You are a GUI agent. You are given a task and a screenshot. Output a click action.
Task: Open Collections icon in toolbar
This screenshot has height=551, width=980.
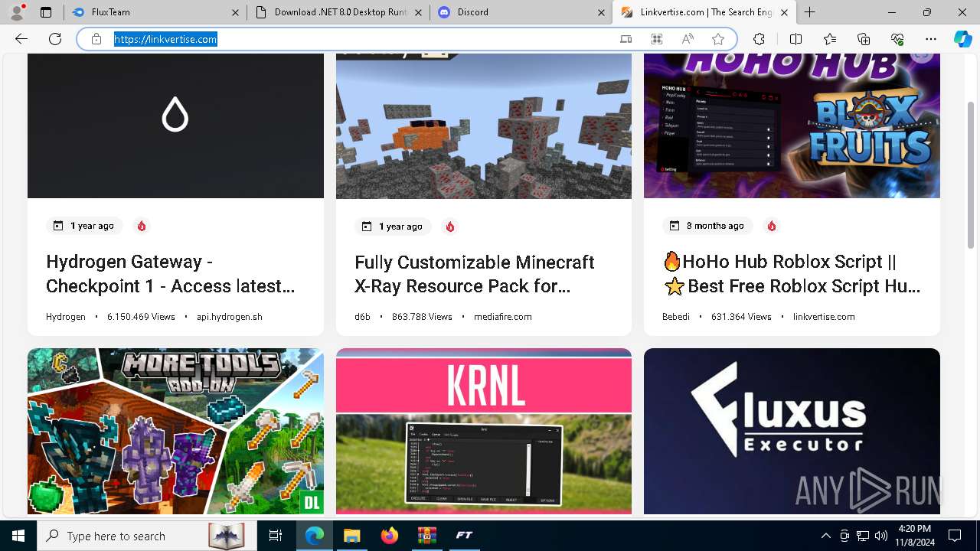[864, 39]
